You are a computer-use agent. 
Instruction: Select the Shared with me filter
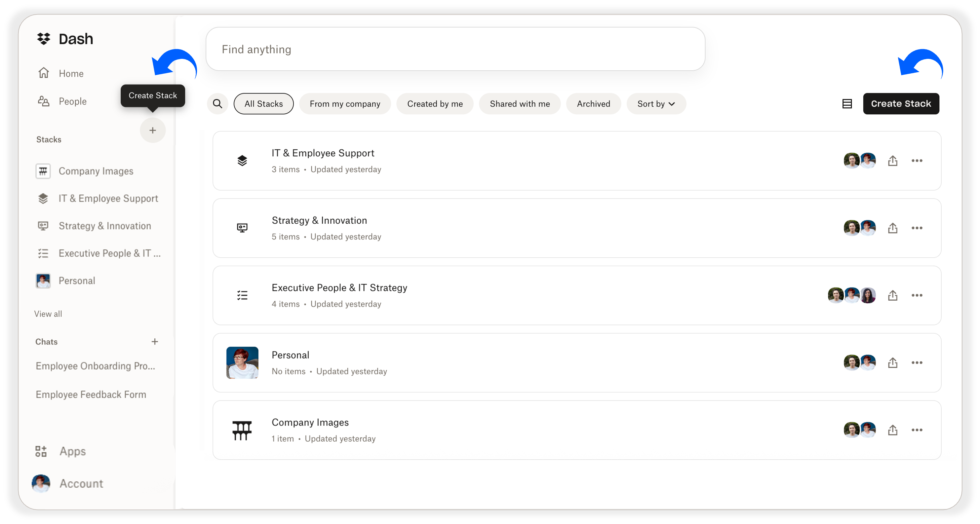(520, 104)
